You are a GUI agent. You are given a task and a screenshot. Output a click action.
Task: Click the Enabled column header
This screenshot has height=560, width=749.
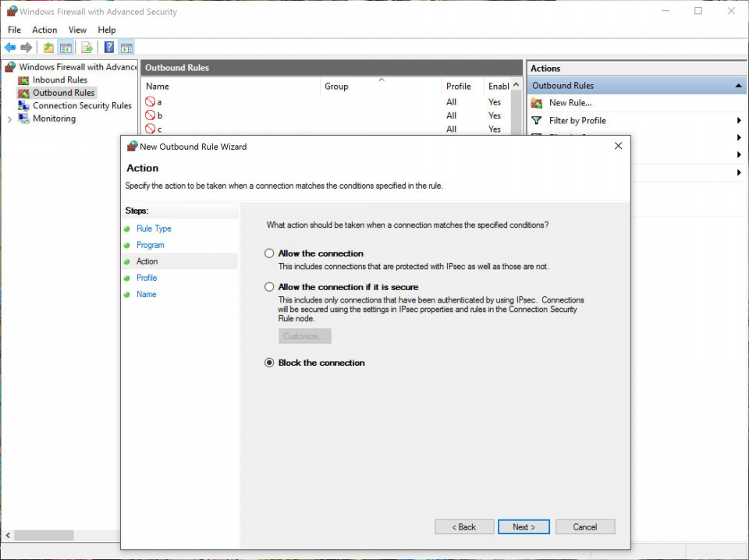(497, 87)
